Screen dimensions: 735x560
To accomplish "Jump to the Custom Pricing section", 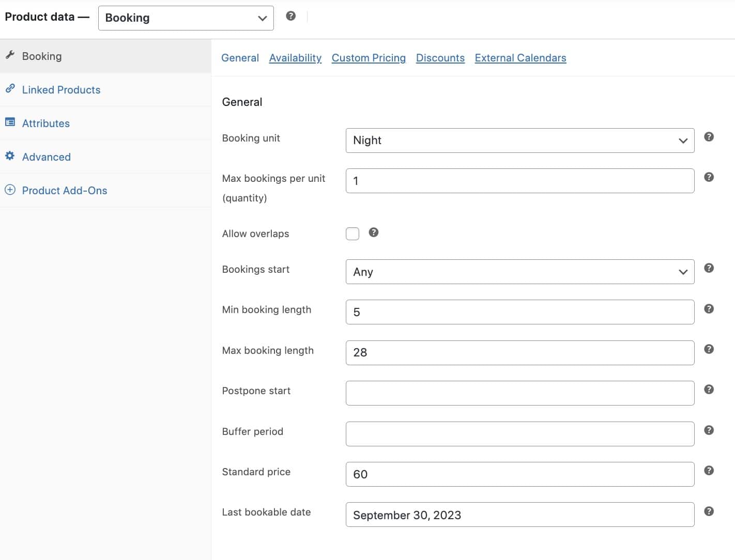I will tap(369, 58).
